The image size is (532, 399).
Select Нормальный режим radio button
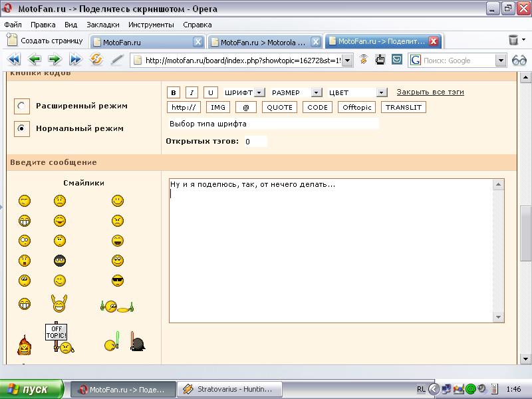pos(21,128)
